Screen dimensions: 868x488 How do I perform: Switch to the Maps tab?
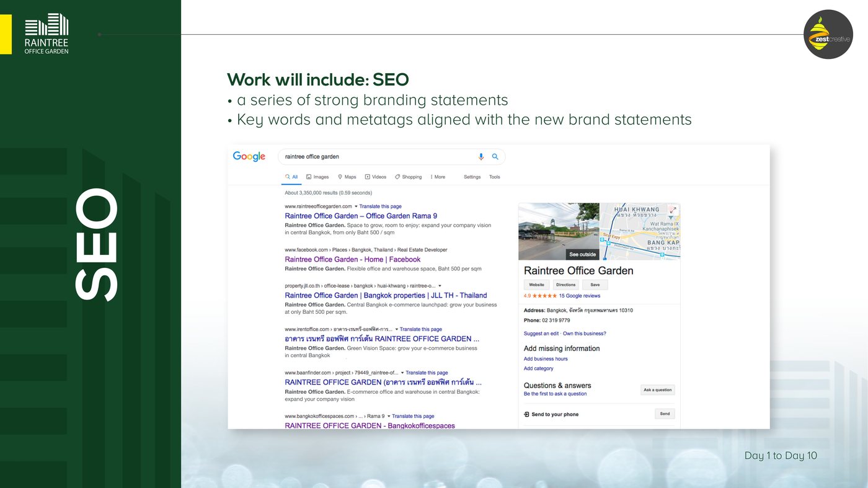point(347,177)
